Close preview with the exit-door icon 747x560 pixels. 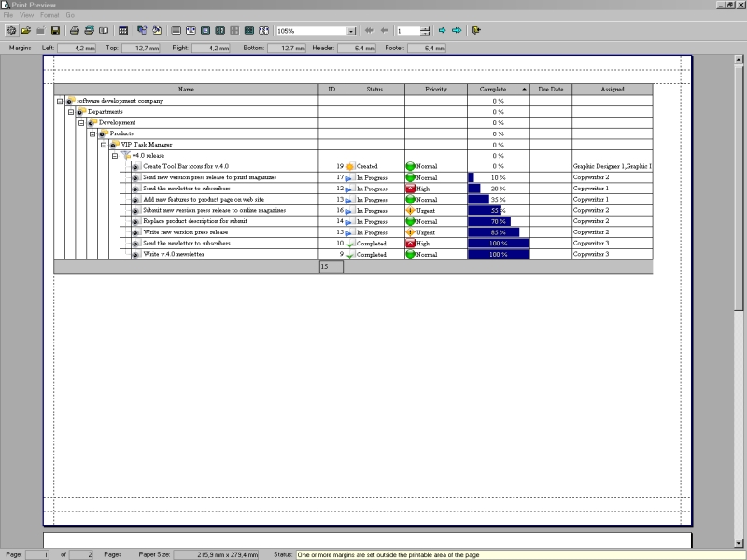coord(476,31)
